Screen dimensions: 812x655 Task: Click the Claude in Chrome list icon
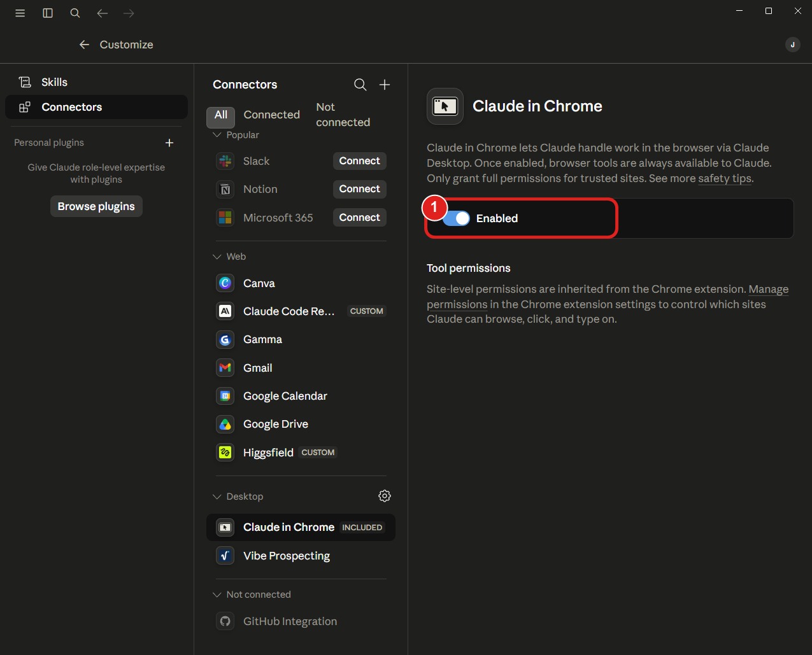click(225, 527)
